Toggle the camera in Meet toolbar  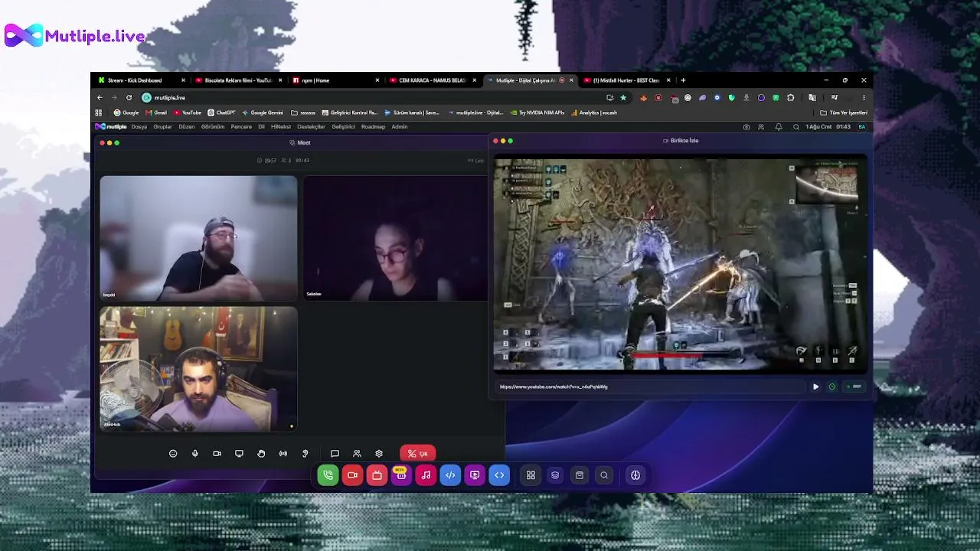click(x=217, y=454)
